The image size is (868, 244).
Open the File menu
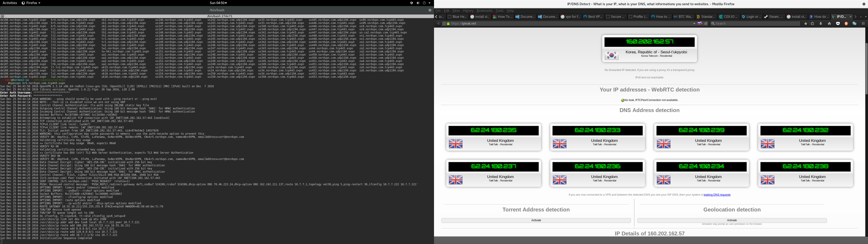click(x=438, y=11)
